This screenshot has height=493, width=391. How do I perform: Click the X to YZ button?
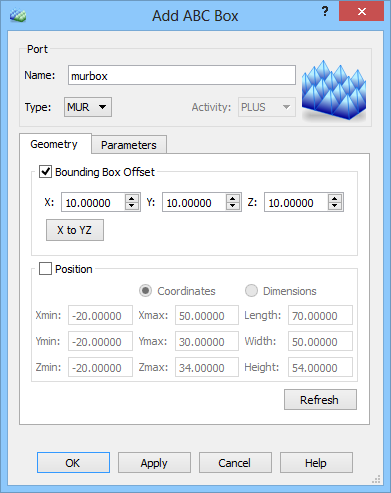point(75,230)
